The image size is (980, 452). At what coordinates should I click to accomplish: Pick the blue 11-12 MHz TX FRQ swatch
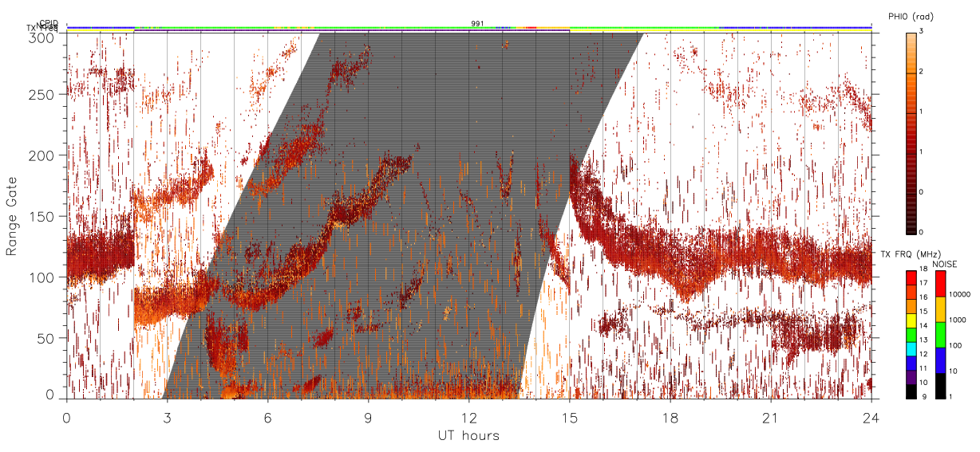click(911, 364)
